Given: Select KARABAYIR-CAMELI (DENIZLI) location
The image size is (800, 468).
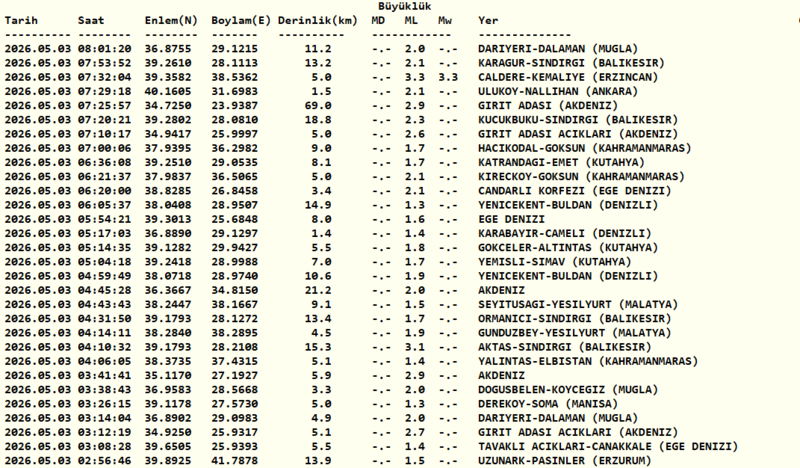Looking at the screenshot, I should (x=565, y=234).
